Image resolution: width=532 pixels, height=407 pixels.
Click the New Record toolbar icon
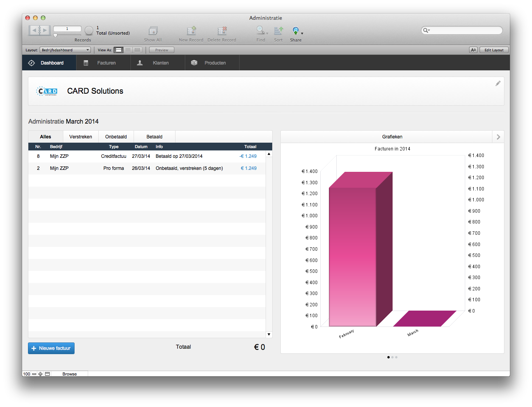coord(191,31)
